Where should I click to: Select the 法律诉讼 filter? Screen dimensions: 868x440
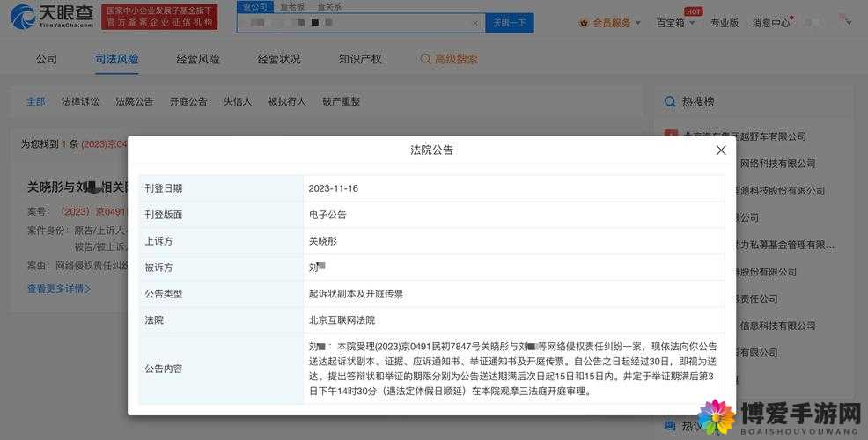click(x=80, y=101)
